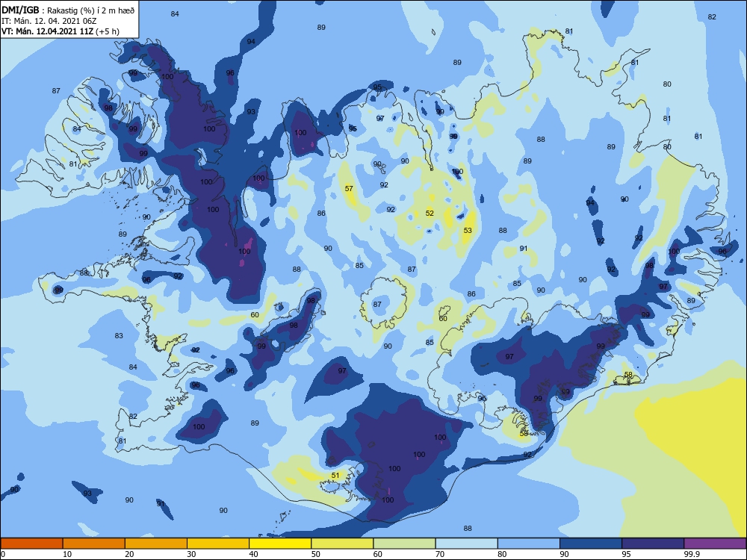This screenshot has width=747, height=560.
Task: Click the legend tick label '99.9'
Action: [x=691, y=554]
